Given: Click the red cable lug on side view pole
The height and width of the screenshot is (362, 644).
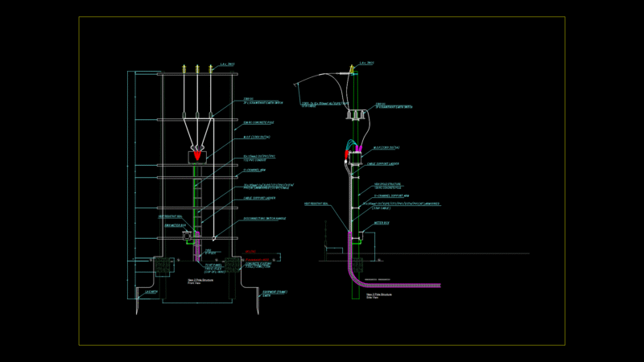Looking at the screenshot, I should 346,154.
